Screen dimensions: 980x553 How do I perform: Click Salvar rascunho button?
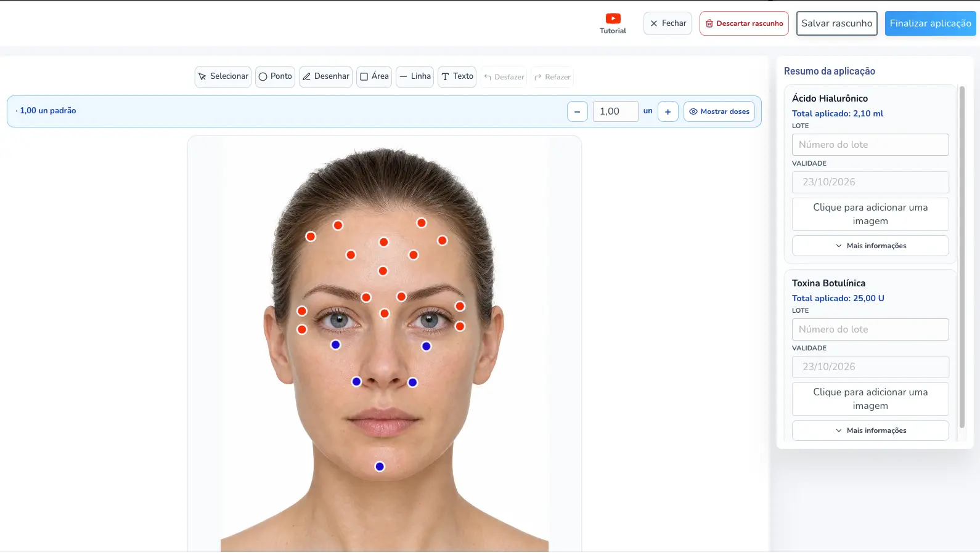click(836, 23)
